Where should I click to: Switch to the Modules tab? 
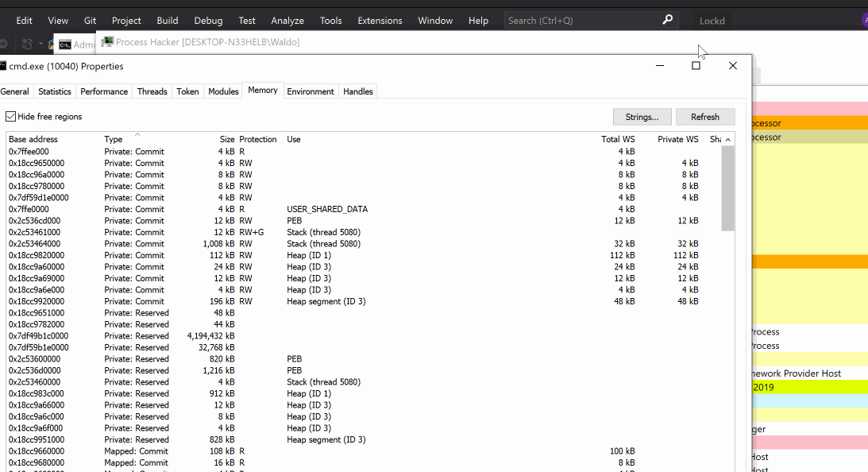coord(223,91)
